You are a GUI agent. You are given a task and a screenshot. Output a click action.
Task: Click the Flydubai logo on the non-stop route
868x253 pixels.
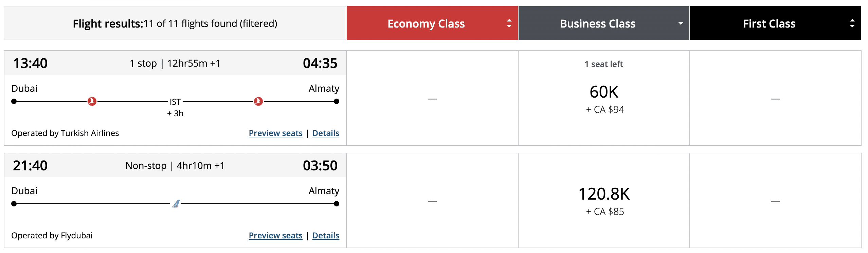click(x=176, y=204)
